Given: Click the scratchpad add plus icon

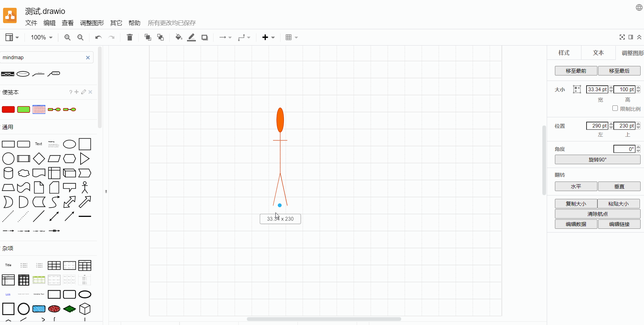Looking at the screenshot, I should 77,92.
